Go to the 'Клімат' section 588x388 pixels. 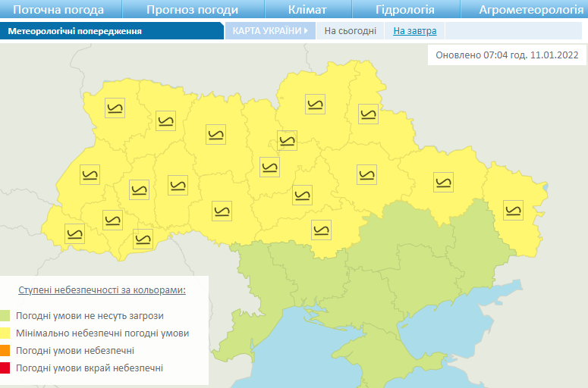pyautogui.click(x=307, y=10)
